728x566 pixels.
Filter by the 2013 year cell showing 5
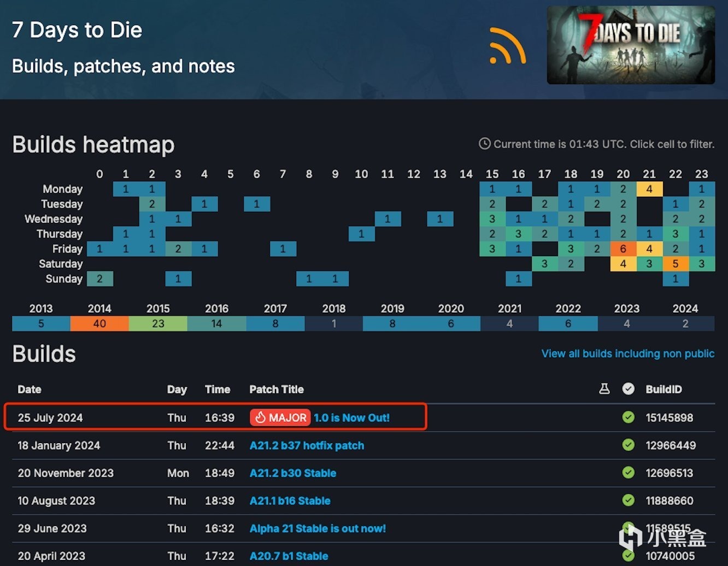41,323
